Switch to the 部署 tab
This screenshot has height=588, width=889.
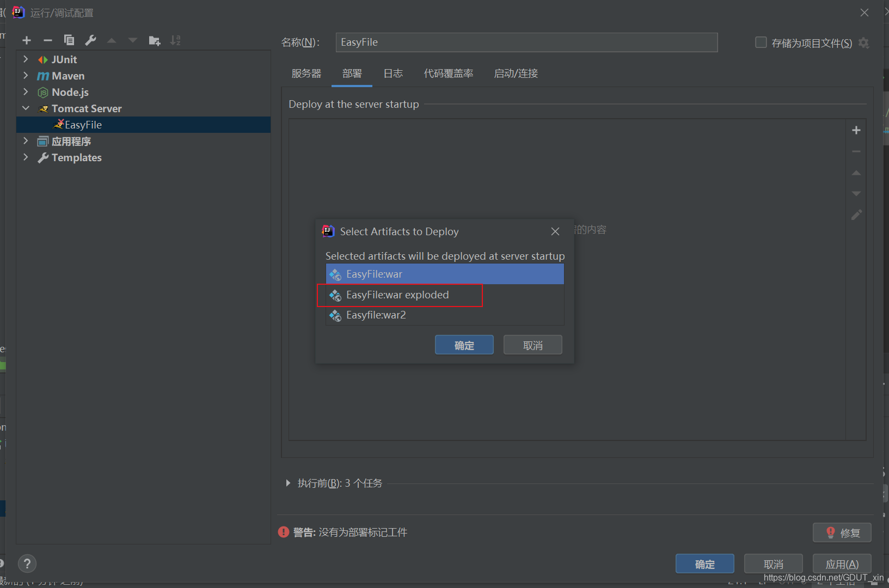click(352, 73)
